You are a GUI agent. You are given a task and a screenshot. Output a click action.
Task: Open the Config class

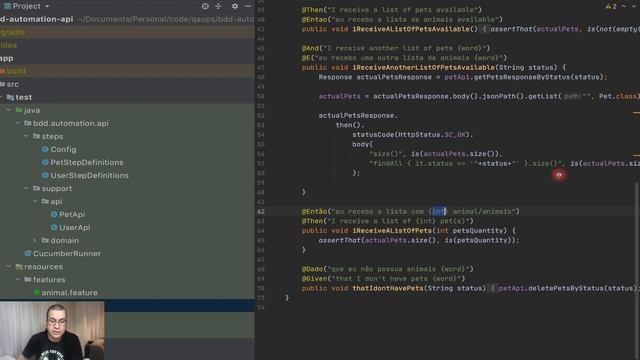[x=63, y=149]
